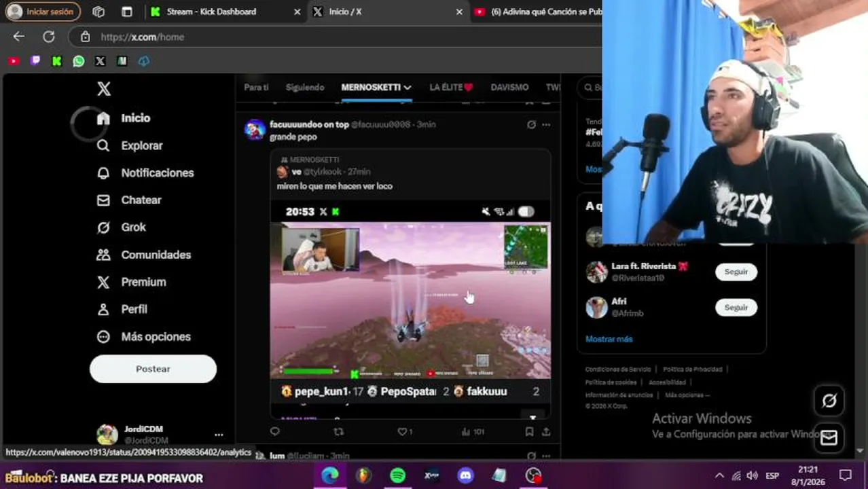868x489 pixels.
Task: Switch to the LA ÉLITE tab
Action: [x=451, y=87]
